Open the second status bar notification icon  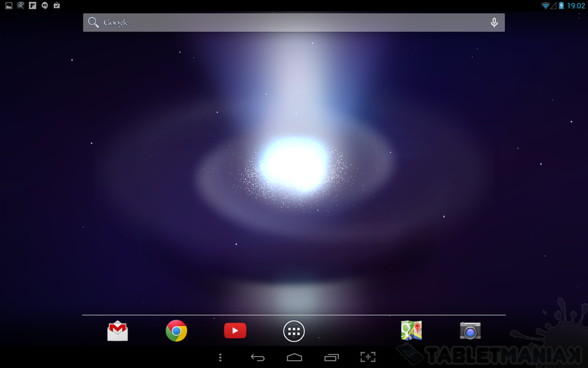21,5
